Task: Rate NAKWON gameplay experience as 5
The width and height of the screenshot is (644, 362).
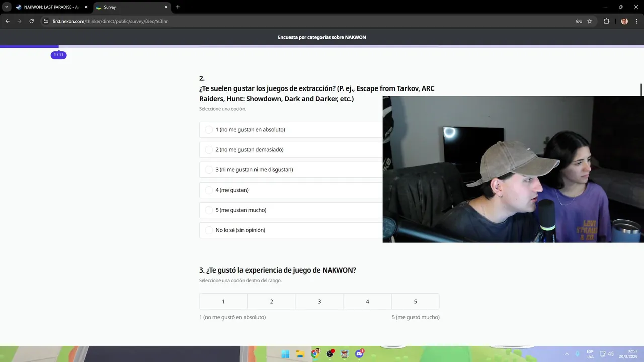Action: tap(416, 301)
